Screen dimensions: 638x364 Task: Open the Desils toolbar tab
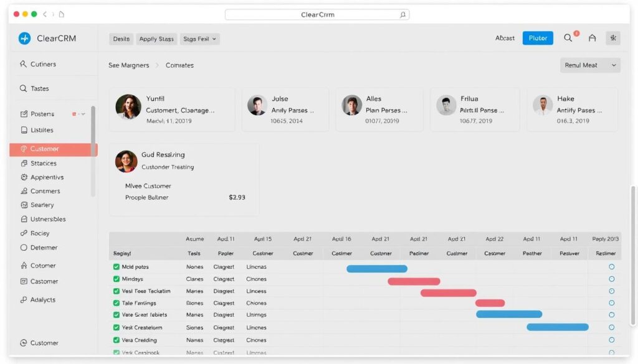[121, 39]
